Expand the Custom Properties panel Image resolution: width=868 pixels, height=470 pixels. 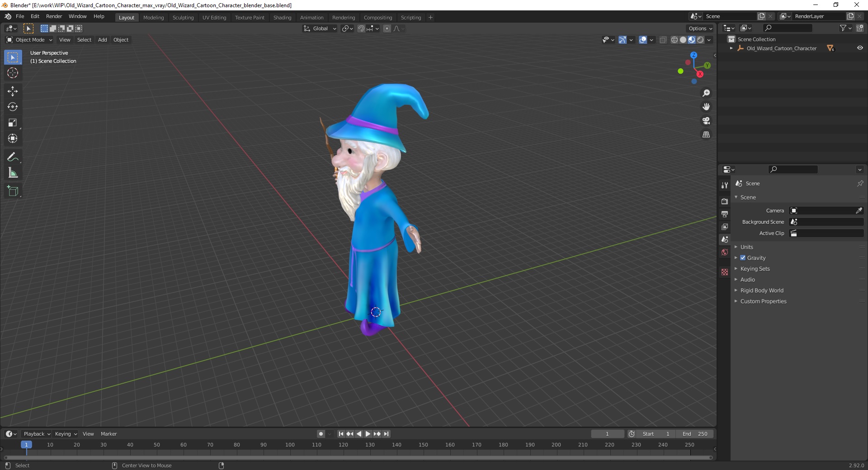coord(763,301)
